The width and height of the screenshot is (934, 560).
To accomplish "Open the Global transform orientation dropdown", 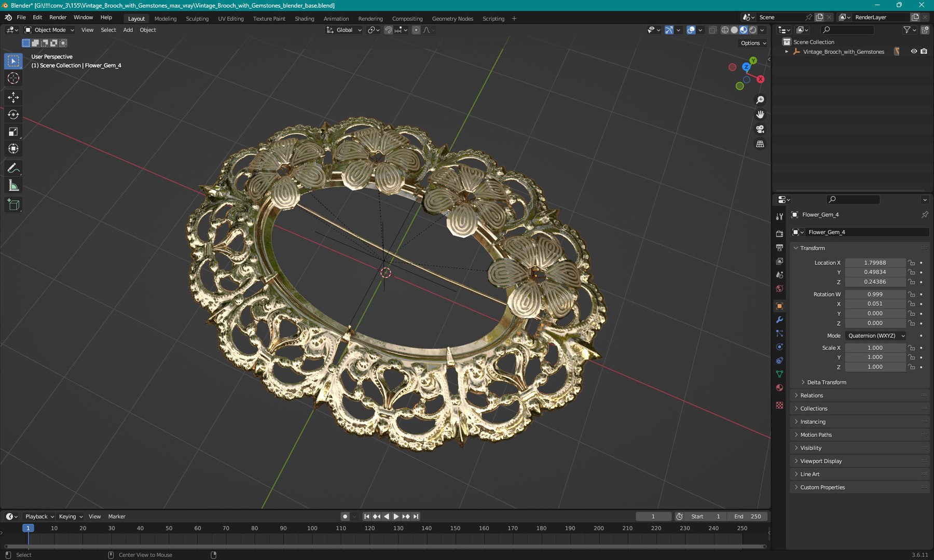I will [344, 30].
